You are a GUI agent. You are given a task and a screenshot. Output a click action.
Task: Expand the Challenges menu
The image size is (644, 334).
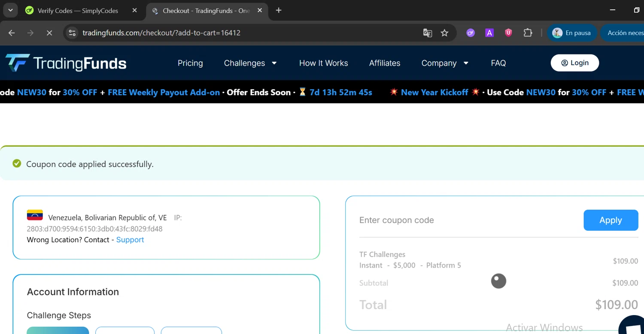pyautogui.click(x=250, y=63)
